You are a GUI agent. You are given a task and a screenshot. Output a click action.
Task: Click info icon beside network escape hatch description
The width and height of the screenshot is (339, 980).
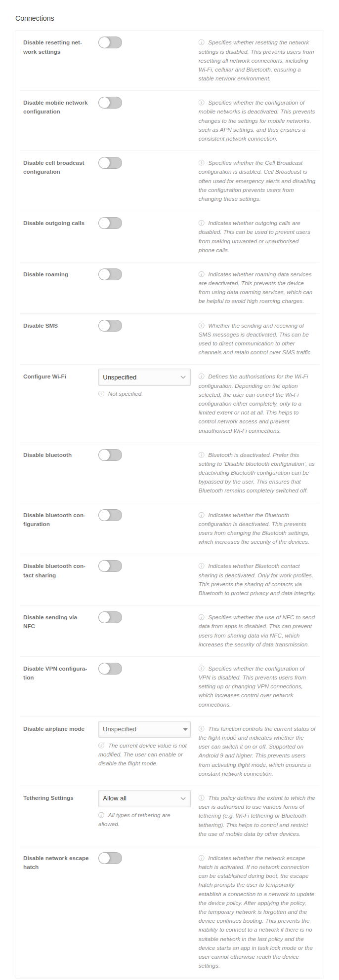[202, 858]
